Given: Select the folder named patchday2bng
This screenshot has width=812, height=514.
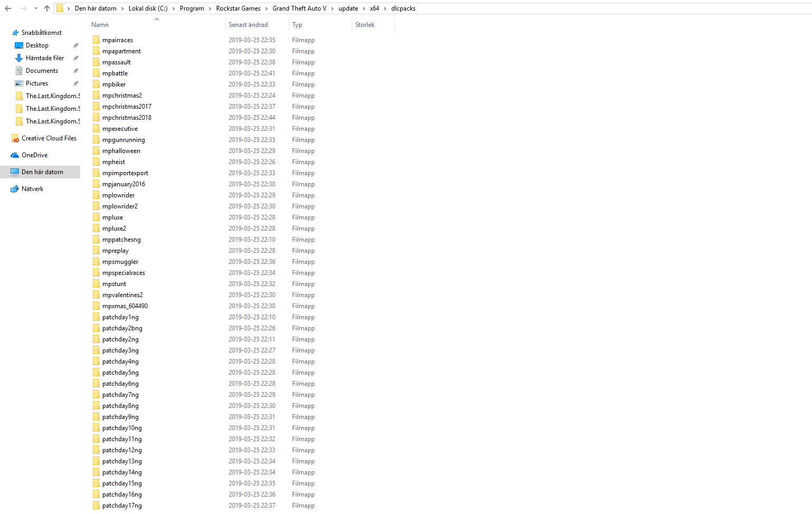Looking at the screenshot, I should [x=122, y=328].
